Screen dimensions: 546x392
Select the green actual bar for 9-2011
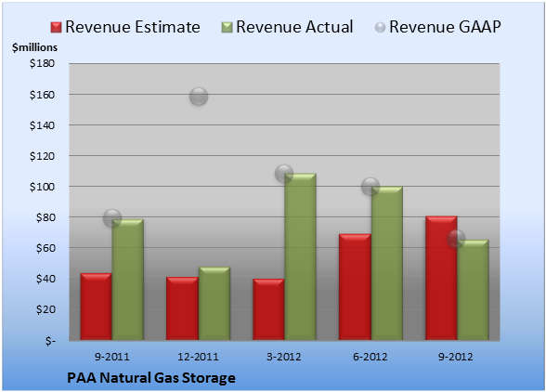click(128, 280)
